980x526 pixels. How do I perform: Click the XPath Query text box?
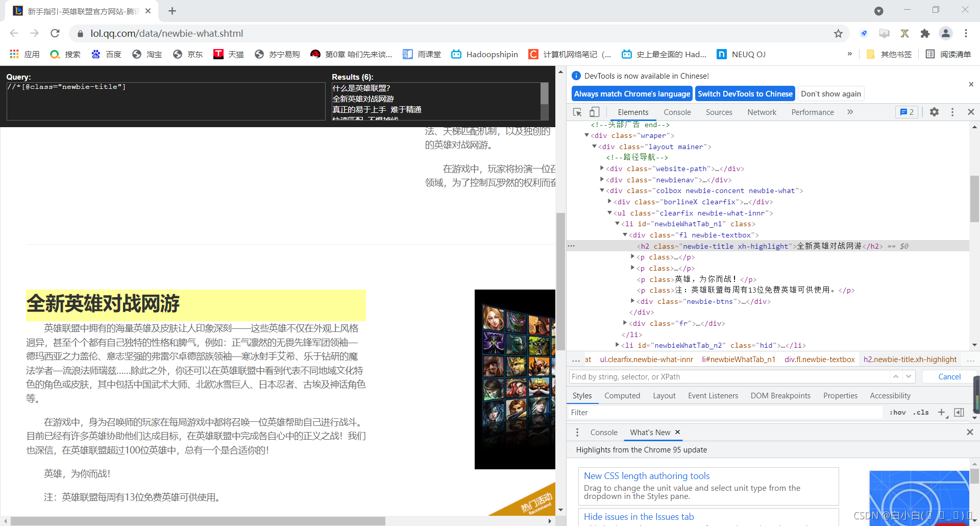point(166,101)
